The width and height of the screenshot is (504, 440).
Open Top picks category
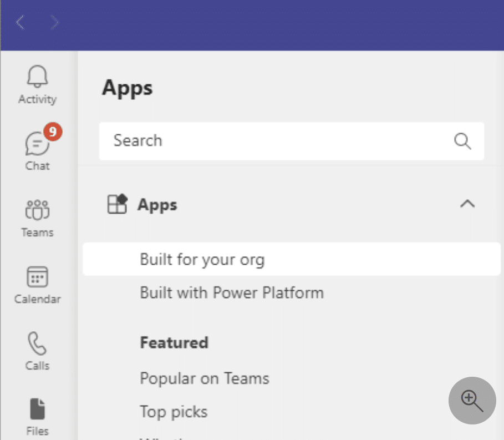tap(174, 412)
